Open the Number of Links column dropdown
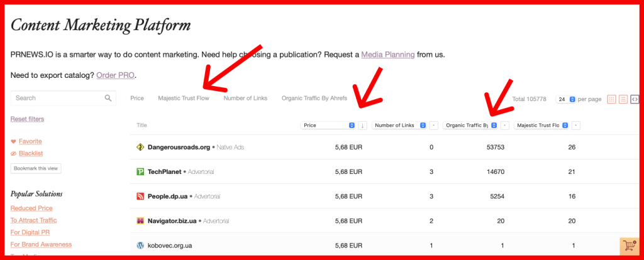Viewport: 644px width, 260px height. coord(399,126)
